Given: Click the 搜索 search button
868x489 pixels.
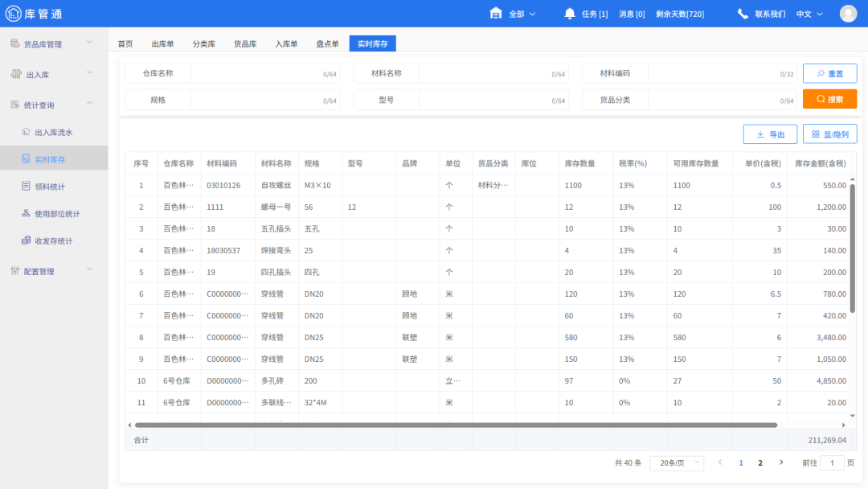Looking at the screenshot, I should tap(829, 98).
